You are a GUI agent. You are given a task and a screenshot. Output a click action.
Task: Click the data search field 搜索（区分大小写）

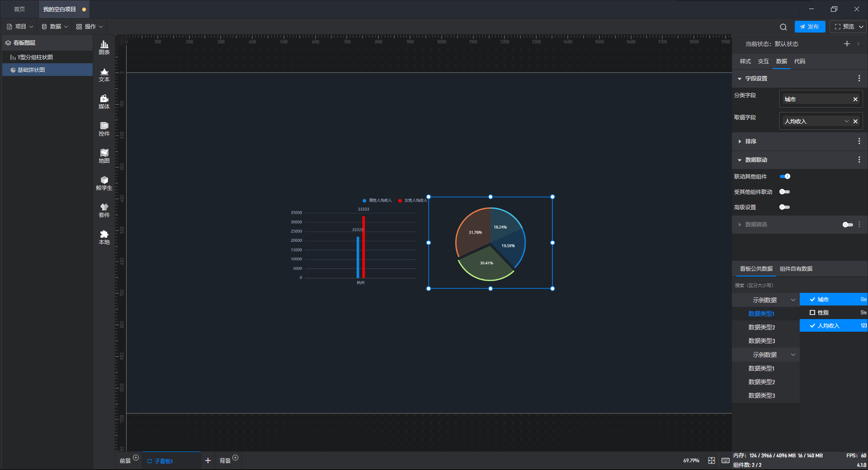point(799,285)
